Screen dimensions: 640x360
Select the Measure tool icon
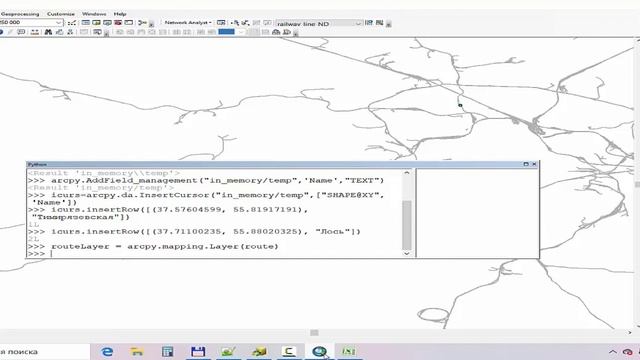click(x=35, y=32)
